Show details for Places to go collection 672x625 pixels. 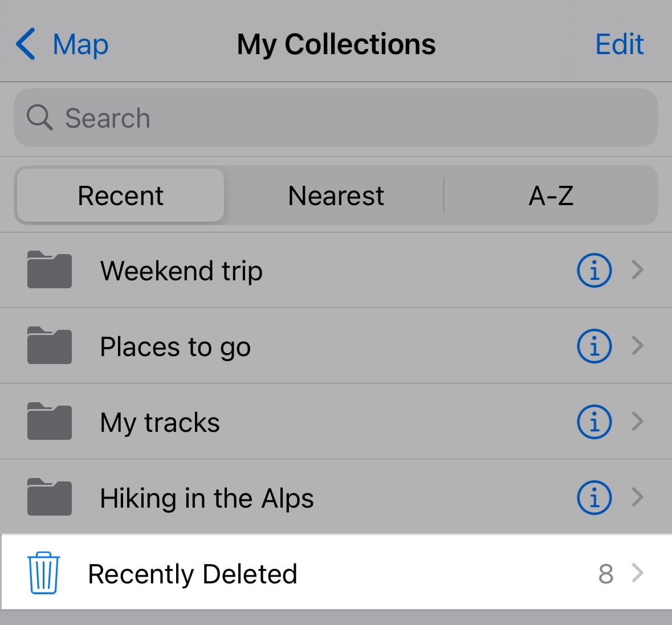(x=593, y=346)
